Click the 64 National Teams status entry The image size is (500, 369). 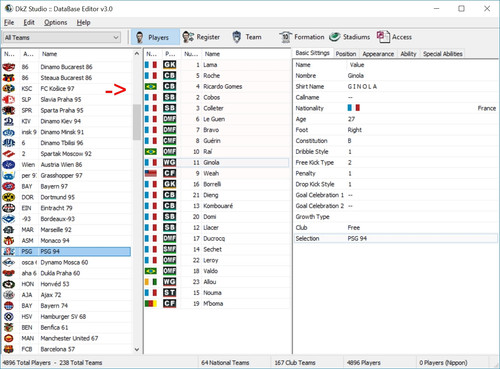(225, 363)
